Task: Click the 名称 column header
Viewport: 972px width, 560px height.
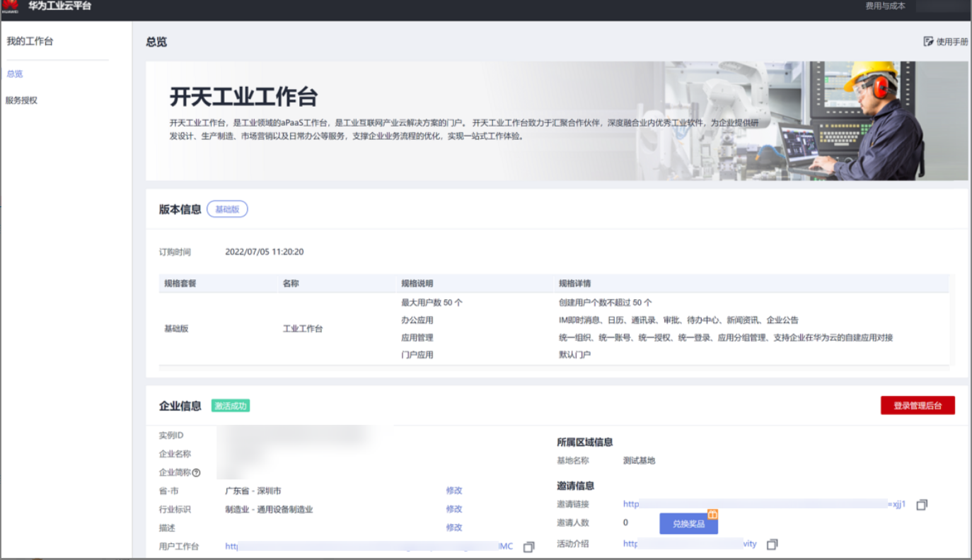Action: click(291, 284)
